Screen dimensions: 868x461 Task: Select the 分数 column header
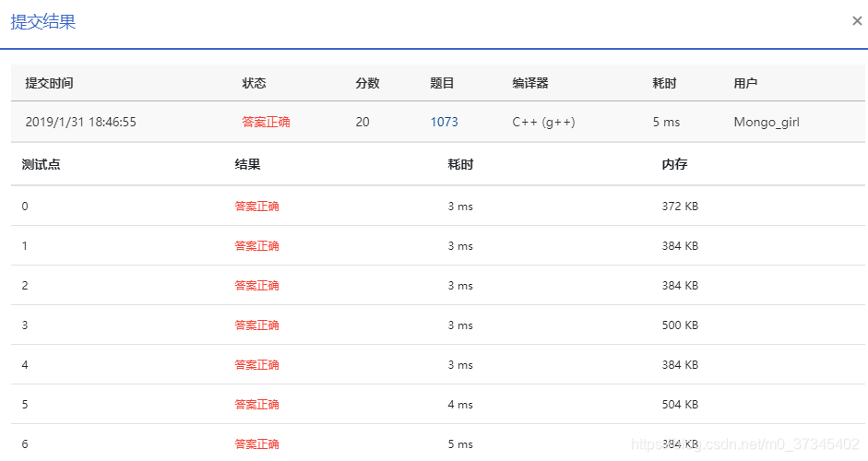[367, 83]
